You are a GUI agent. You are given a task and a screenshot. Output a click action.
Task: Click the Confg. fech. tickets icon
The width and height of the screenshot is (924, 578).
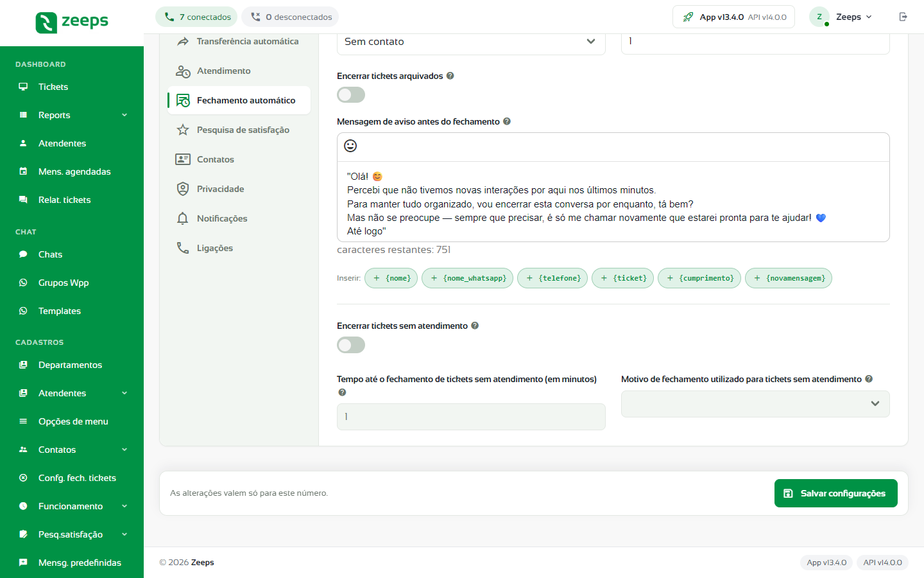(23, 478)
